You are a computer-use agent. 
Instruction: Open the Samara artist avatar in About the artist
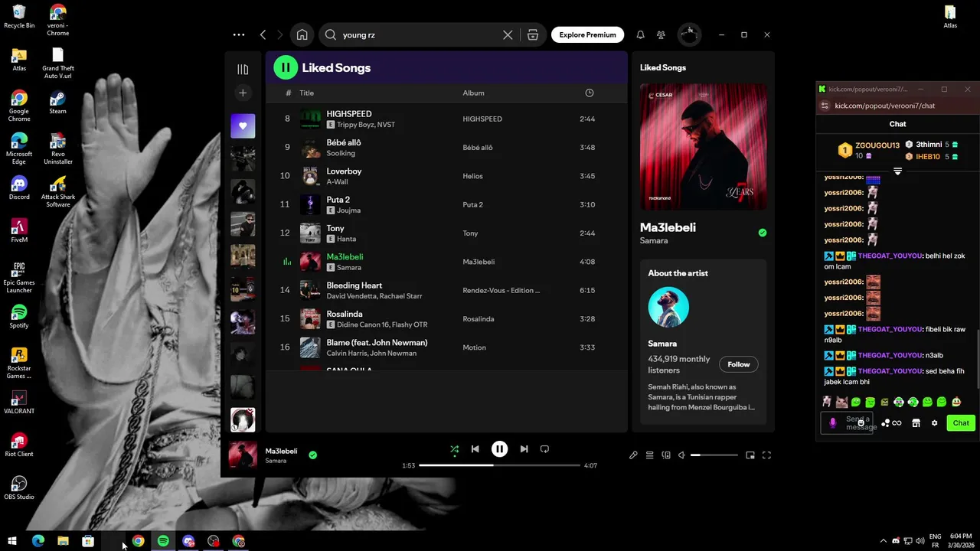coord(668,307)
